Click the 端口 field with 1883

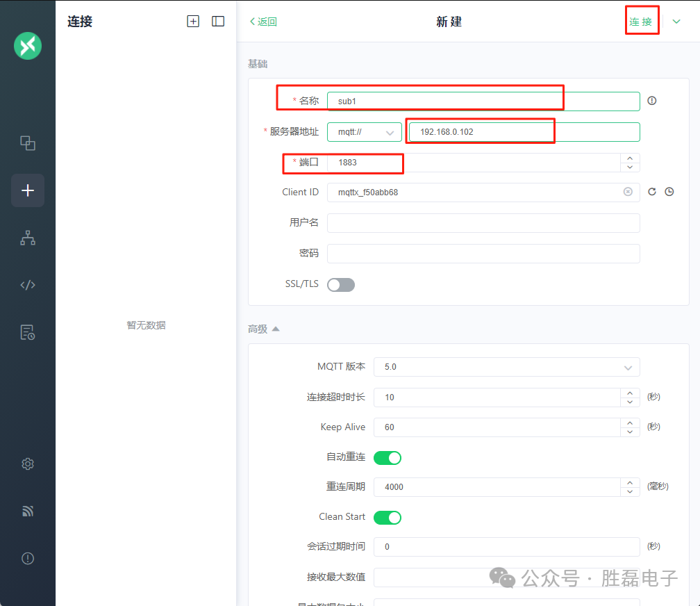pos(474,163)
